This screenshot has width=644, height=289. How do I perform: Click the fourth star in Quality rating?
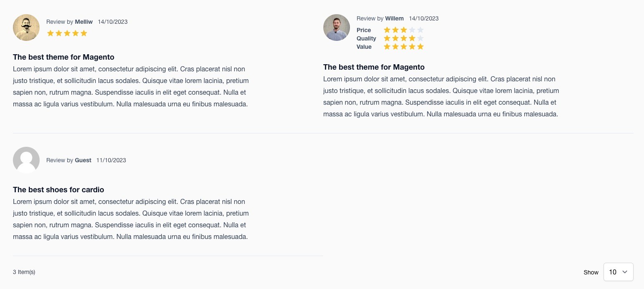coord(412,38)
